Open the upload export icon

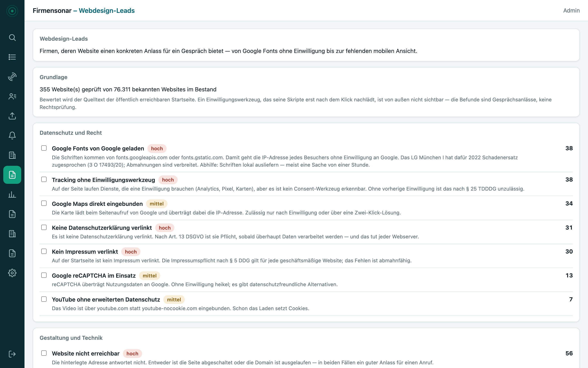[12, 116]
